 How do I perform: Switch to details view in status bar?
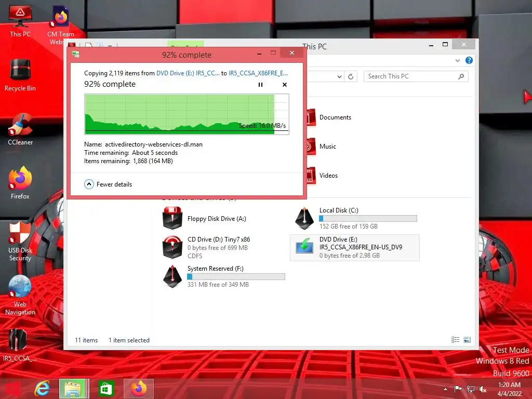pos(455,340)
